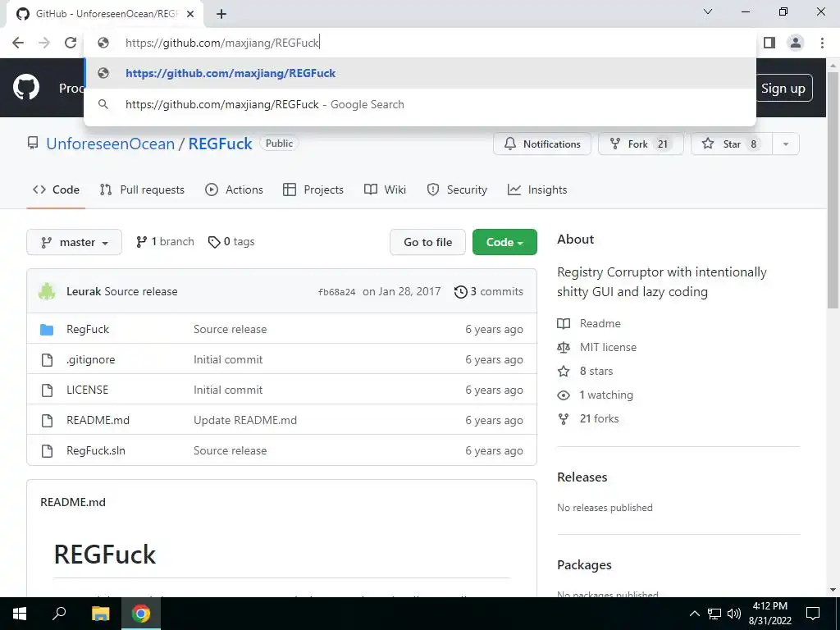Open the Actions tab
Viewport: 840px width, 630px height.
pos(234,189)
